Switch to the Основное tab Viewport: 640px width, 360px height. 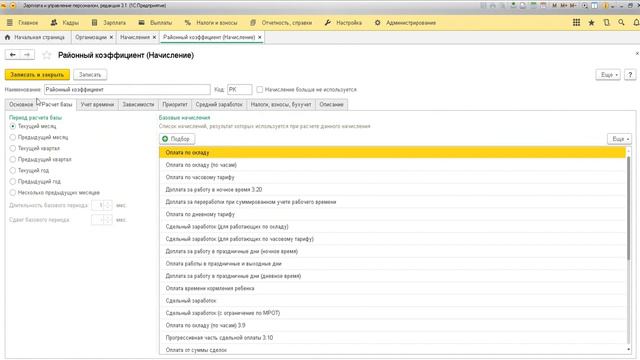coord(21,104)
